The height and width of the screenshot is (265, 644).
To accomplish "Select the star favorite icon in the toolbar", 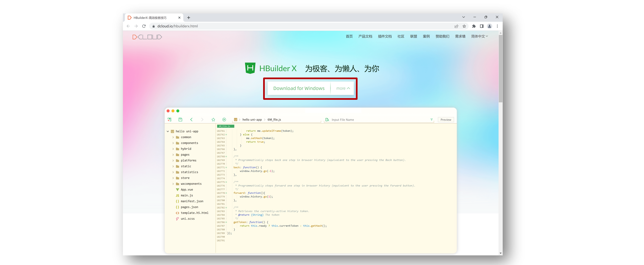I will pyautogui.click(x=213, y=119).
